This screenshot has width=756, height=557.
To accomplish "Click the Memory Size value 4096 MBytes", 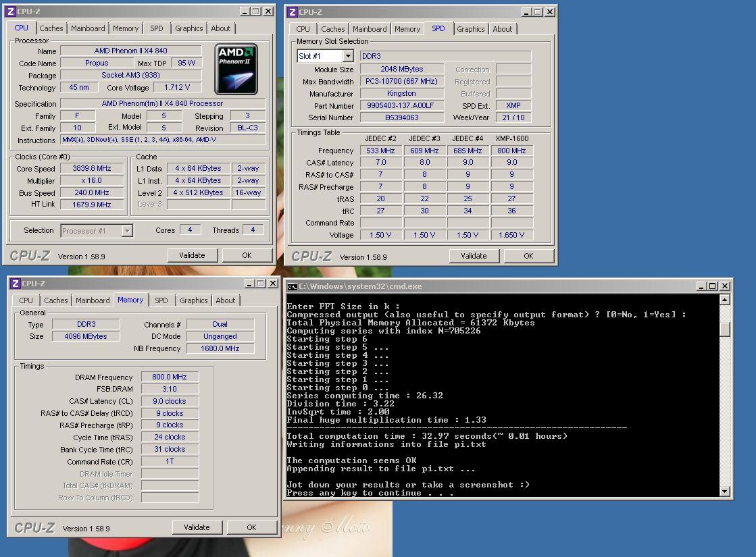I will (86, 336).
